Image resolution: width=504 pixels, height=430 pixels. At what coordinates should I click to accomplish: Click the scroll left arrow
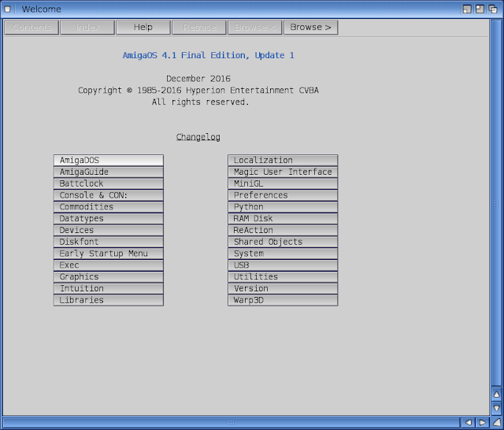coord(468,423)
